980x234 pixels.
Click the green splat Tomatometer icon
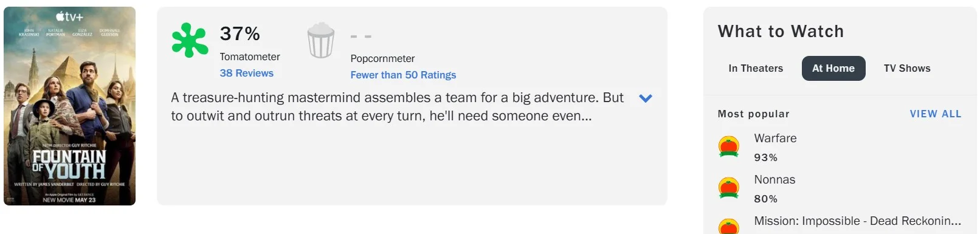190,40
